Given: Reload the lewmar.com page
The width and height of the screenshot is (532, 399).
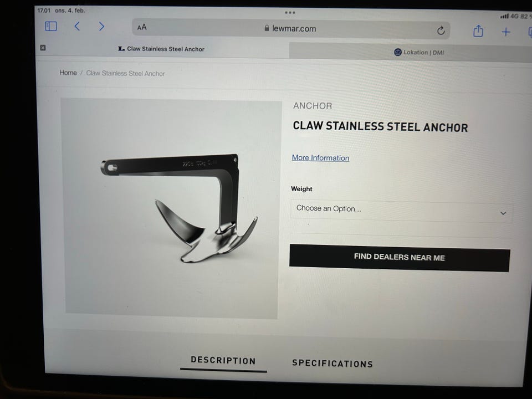Looking at the screenshot, I should 441,30.
